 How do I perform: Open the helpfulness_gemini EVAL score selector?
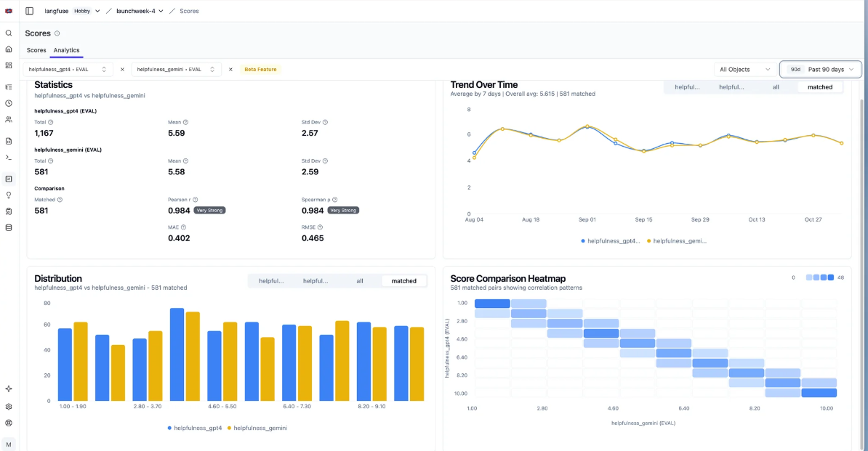(177, 70)
